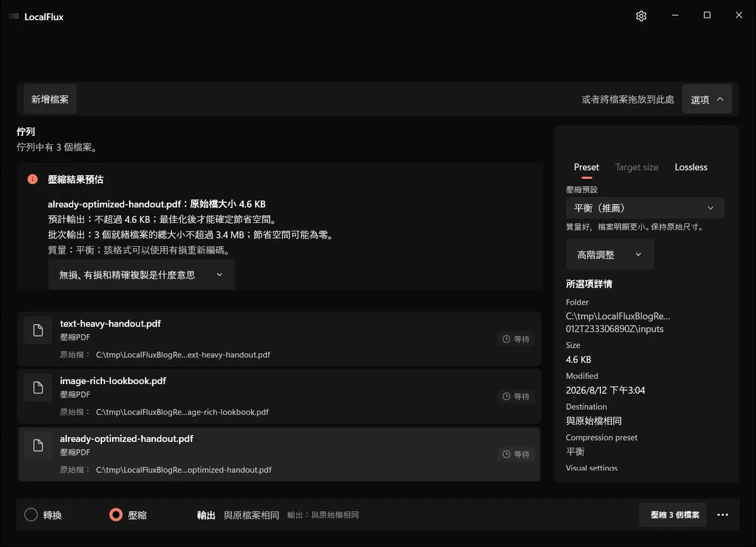Expand the 高階調整 section

pyautogui.click(x=610, y=255)
